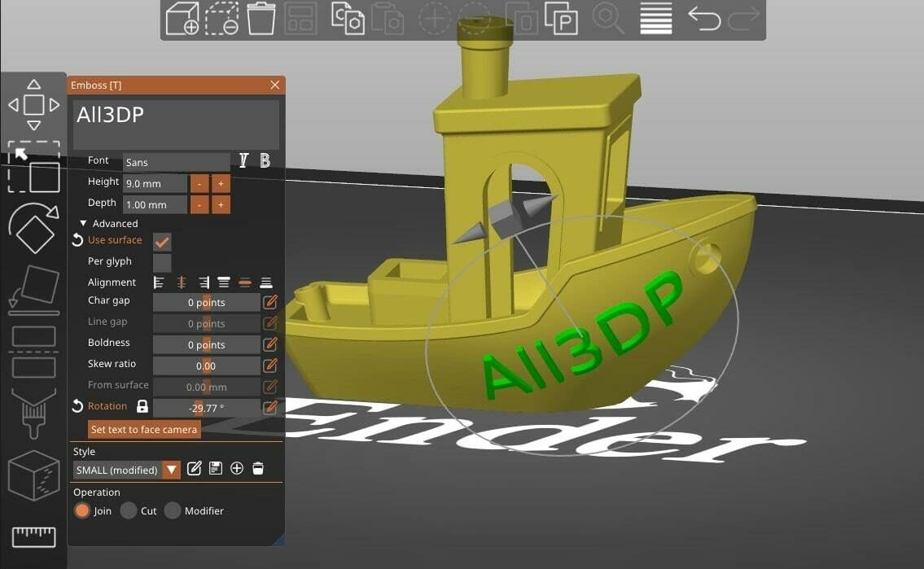Click the All3DP text input box
924x569 pixels.
(x=176, y=125)
